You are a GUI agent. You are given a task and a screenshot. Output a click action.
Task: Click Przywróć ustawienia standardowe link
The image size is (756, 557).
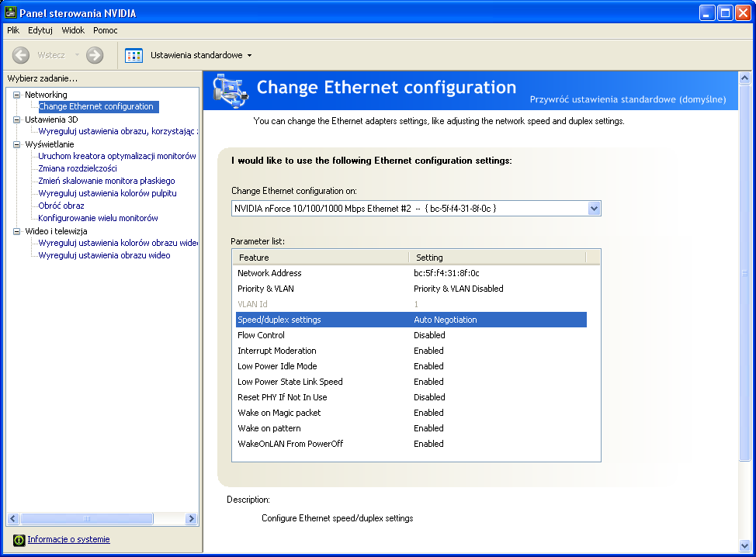tap(627, 99)
